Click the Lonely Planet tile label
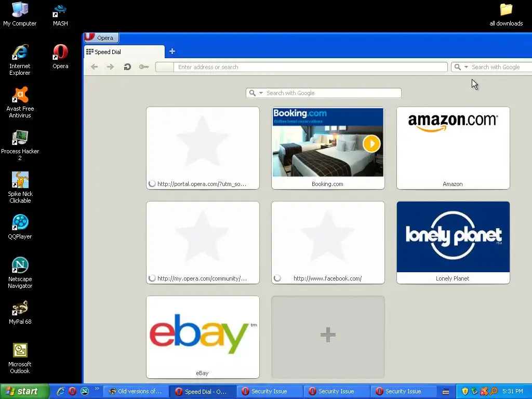 [453, 278]
